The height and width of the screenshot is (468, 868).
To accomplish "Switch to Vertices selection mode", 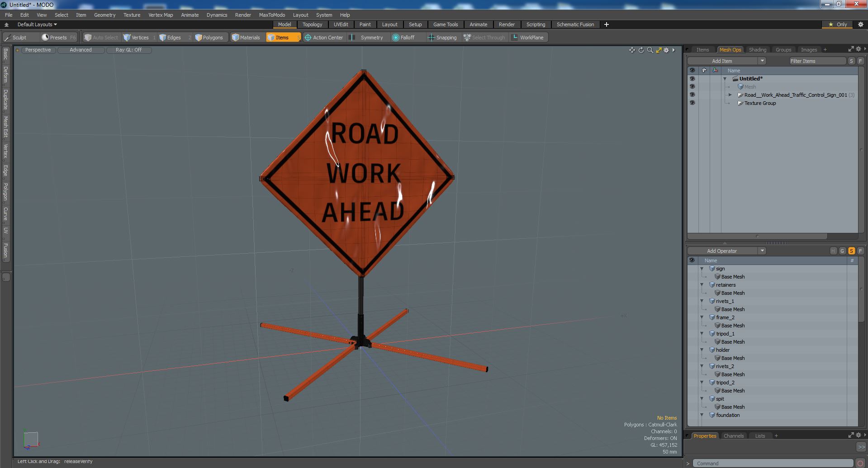I will pyautogui.click(x=140, y=38).
